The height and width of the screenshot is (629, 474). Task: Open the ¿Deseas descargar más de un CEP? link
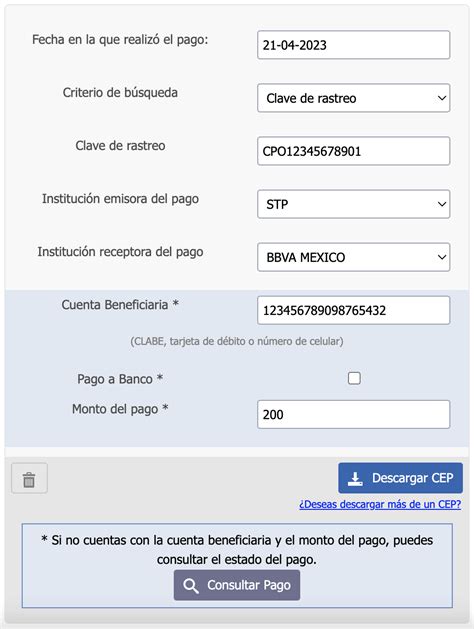click(x=380, y=504)
